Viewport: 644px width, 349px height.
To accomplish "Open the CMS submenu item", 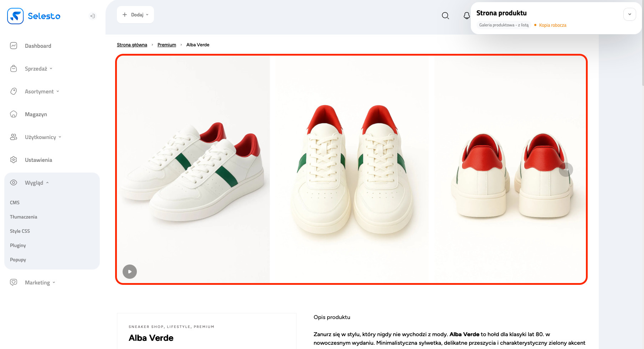I will point(15,202).
